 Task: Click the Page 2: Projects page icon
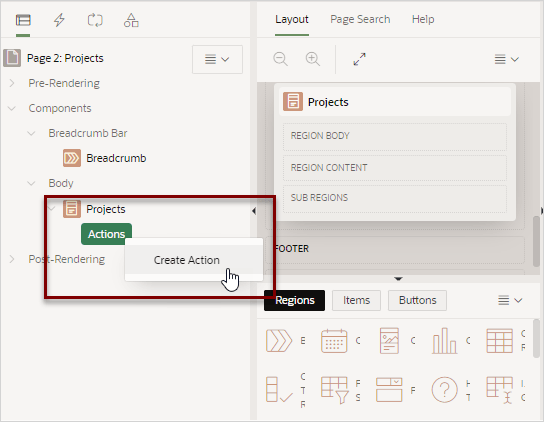tap(12, 58)
